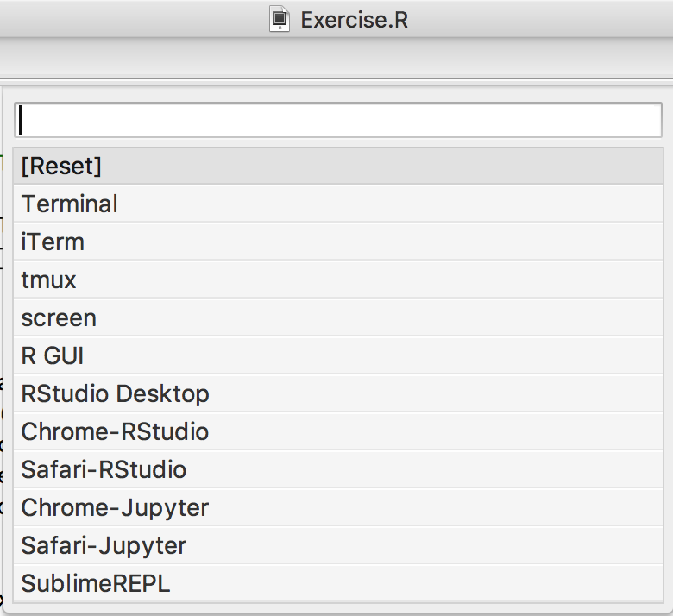This screenshot has width=673, height=616.
Task: Click the text cursor inside the filter box
Action: (21, 120)
